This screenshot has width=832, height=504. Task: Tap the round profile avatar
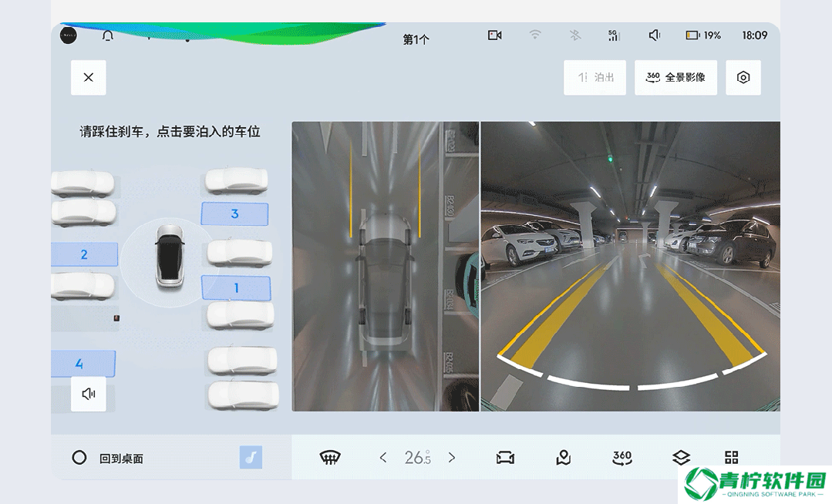click(x=68, y=35)
